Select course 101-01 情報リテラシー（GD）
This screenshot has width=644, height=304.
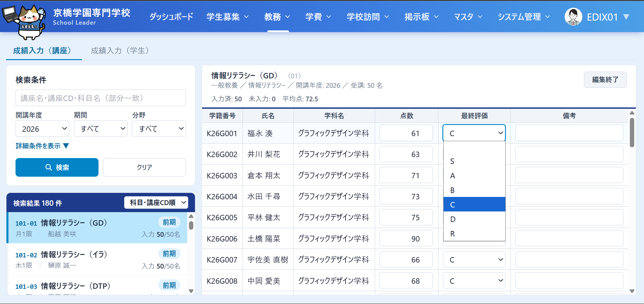tap(97, 228)
